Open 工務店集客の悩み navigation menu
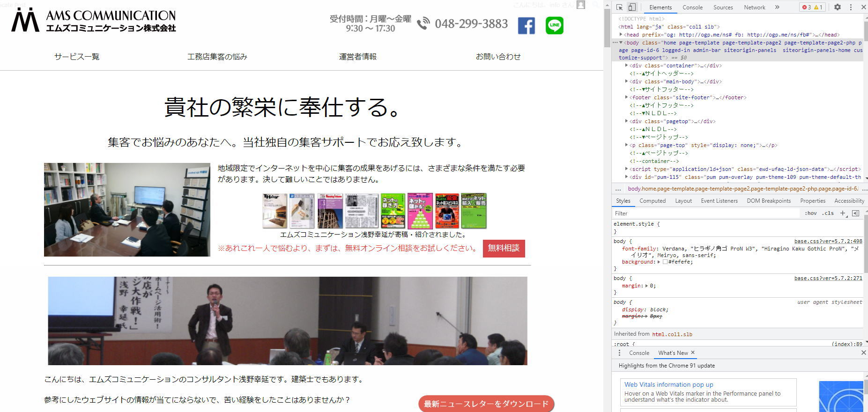The image size is (868, 412). [217, 57]
